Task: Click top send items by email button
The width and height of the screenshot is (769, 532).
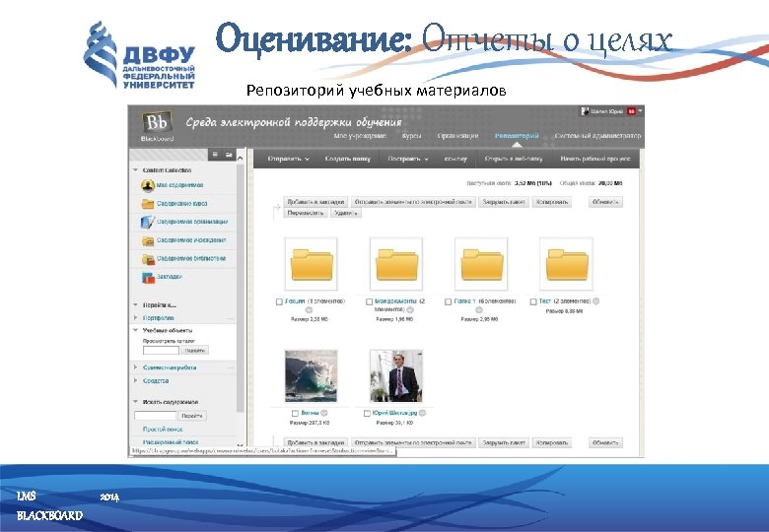Action: 413,202
